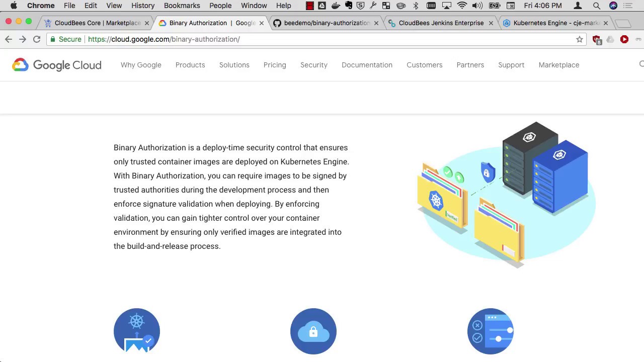Viewport: 644px width, 362px height.
Task: Click the AirPlay display icon
Action: [447, 6]
